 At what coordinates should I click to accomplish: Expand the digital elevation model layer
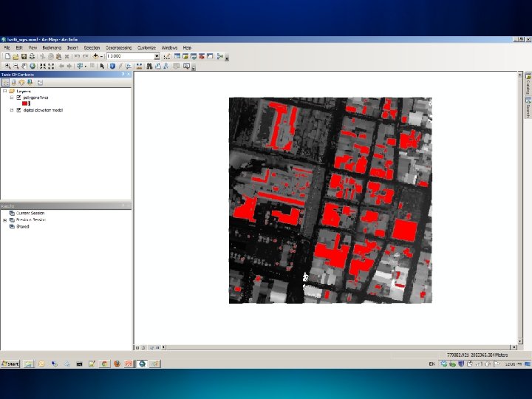click(x=12, y=110)
